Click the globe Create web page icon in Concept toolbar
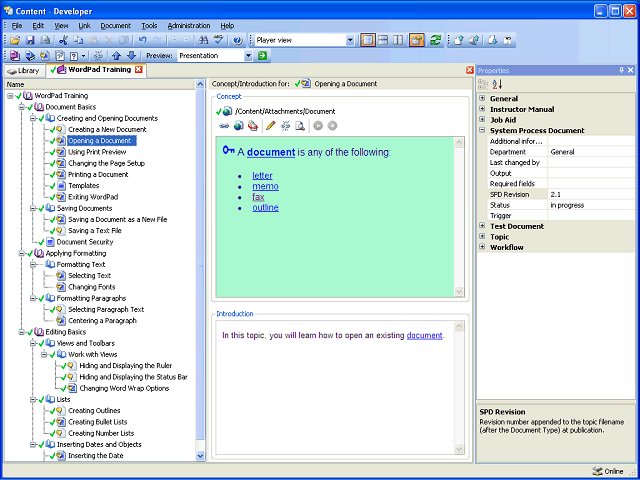640x480 pixels. [x=239, y=126]
